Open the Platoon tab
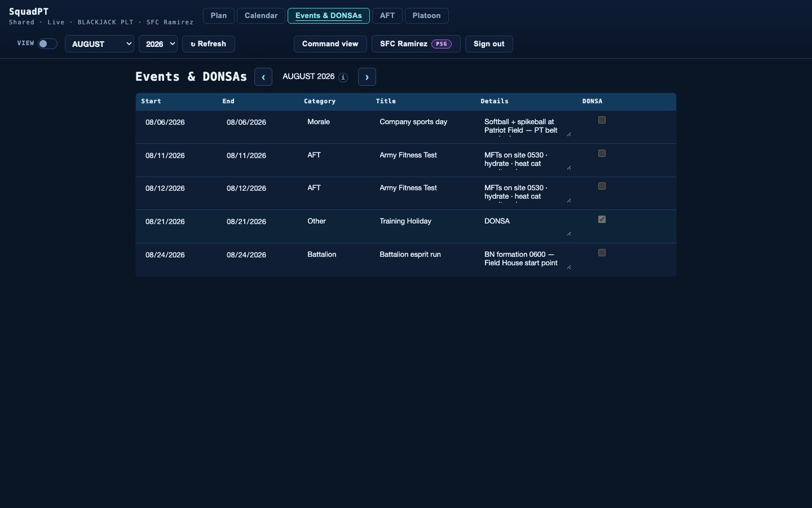This screenshot has height=508, width=812. 426,16
